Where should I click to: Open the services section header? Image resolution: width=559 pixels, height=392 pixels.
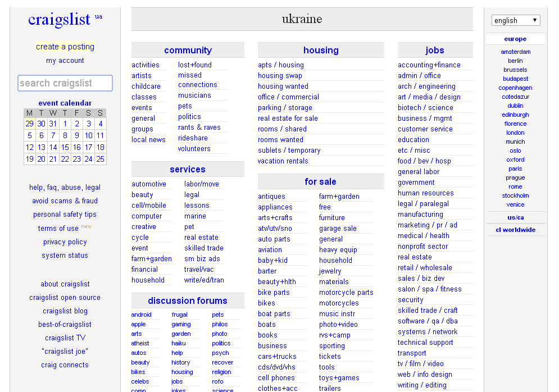pos(188,169)
